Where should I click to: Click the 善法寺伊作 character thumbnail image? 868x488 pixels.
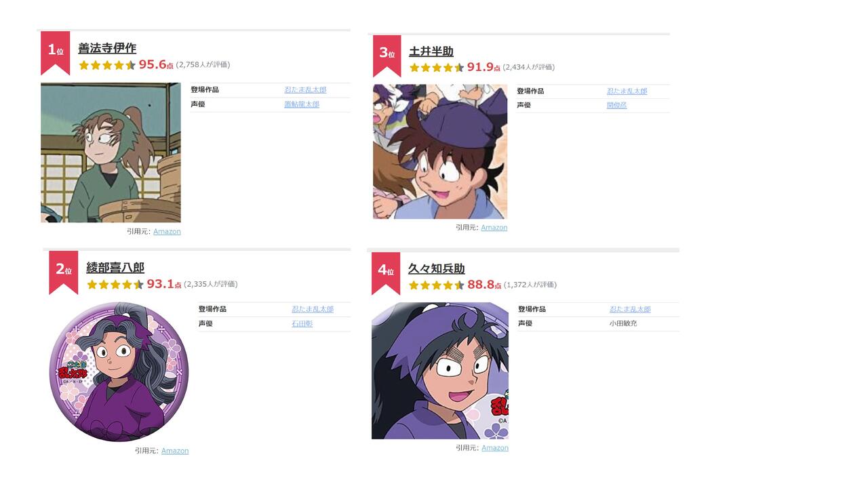coord(111,152)
